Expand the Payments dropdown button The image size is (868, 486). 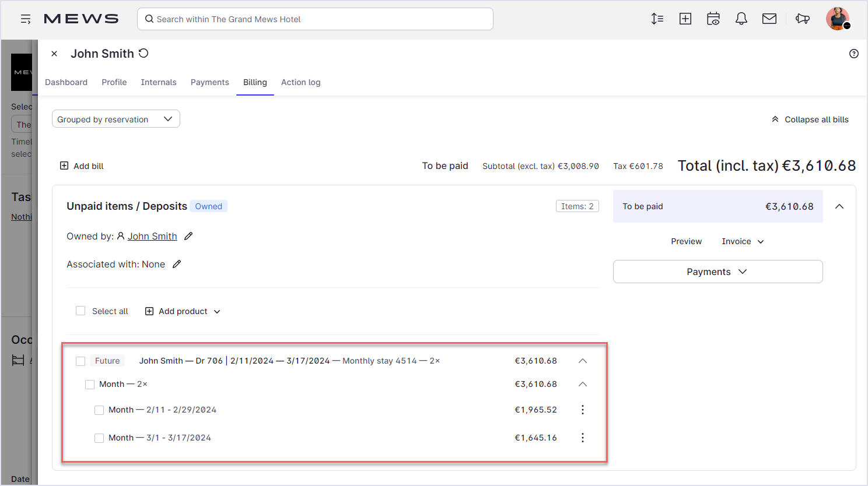click(717, 272)
